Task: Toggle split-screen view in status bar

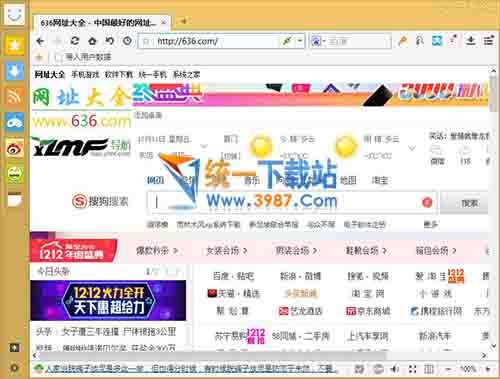Action: [x=429, y=369]
